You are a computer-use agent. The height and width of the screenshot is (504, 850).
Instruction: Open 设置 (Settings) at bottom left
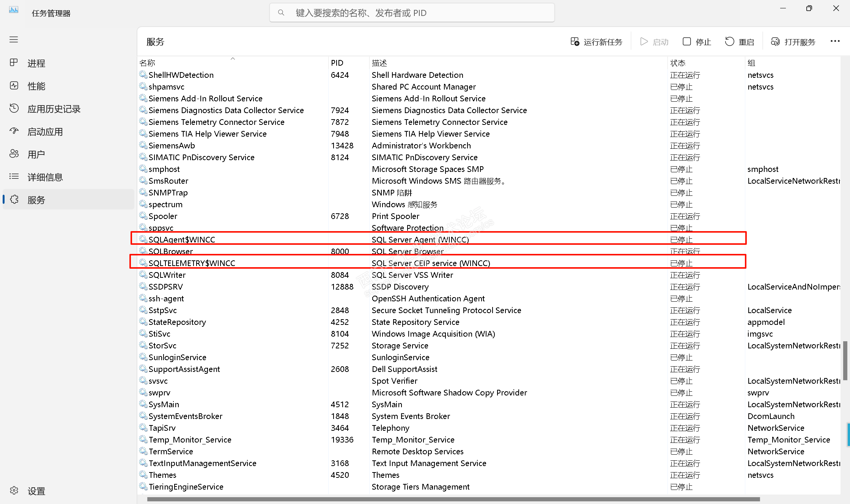[x=36, y=491]
